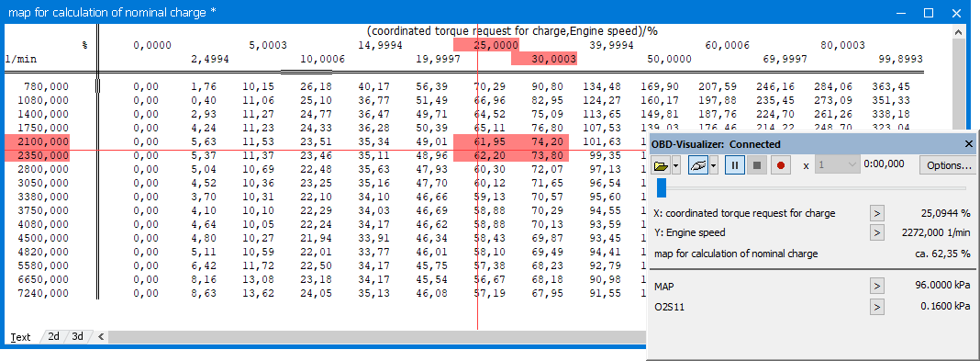The height and width of the screenshot is (361, 980).
Task: Stop the OBD-Visualizer playback
Action: pos(758,165)
